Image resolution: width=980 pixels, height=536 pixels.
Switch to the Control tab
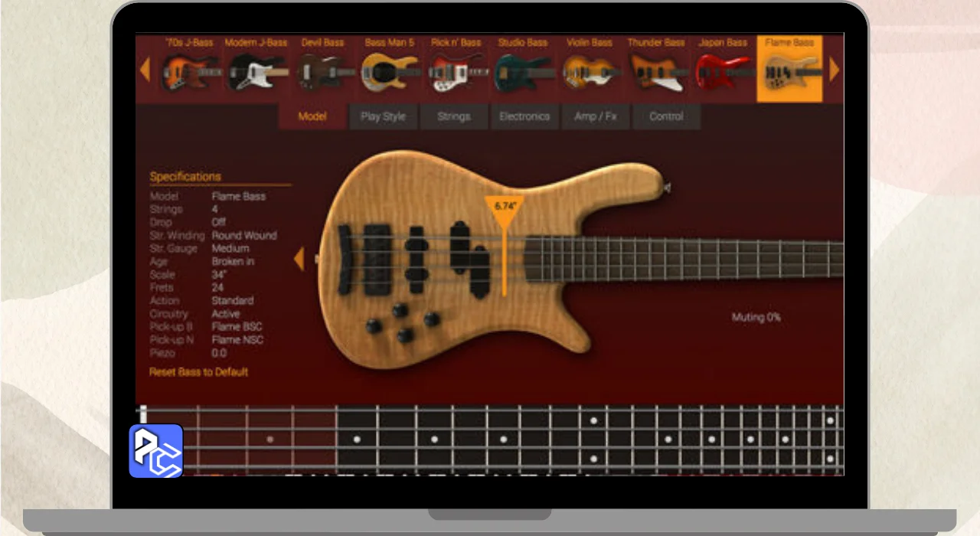point(666,116)
